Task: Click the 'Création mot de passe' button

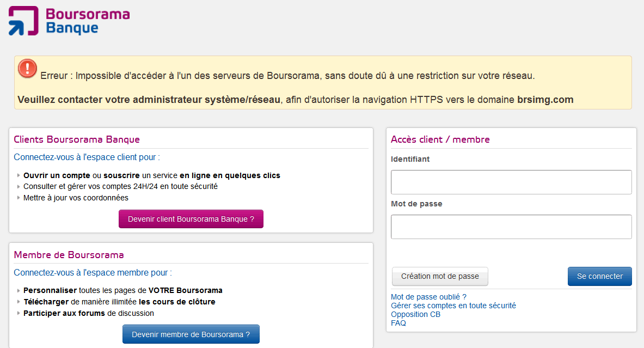Action: [x=440, y=276]
